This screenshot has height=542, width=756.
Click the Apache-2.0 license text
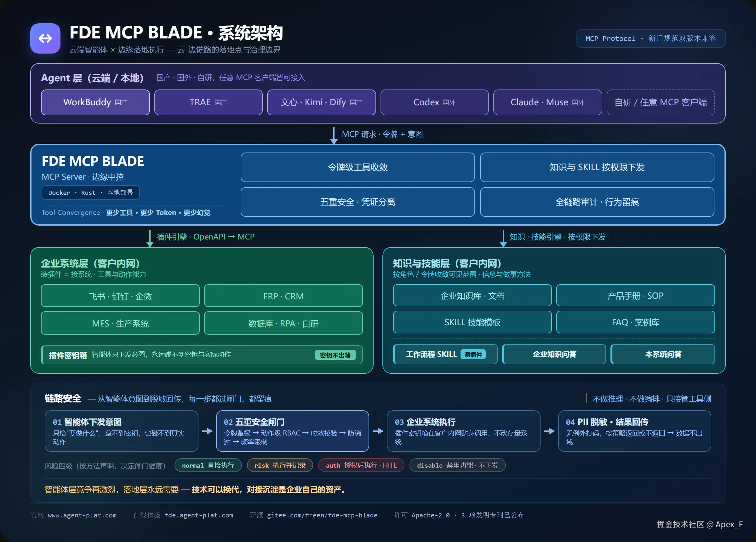click(x=430, y=515)
